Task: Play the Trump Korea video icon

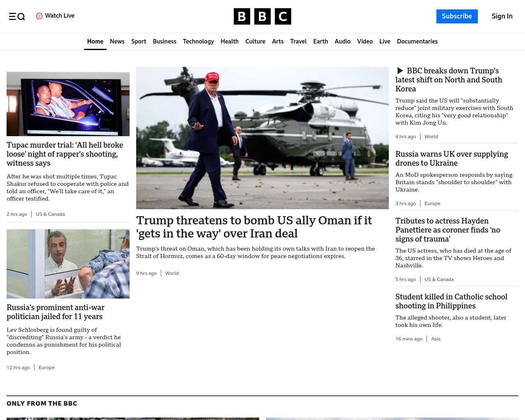Action: click(x=400, y=71)
